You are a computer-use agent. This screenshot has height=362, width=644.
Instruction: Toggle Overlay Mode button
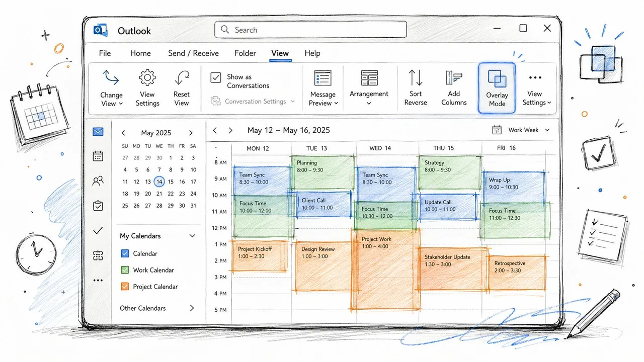(497, 88)
